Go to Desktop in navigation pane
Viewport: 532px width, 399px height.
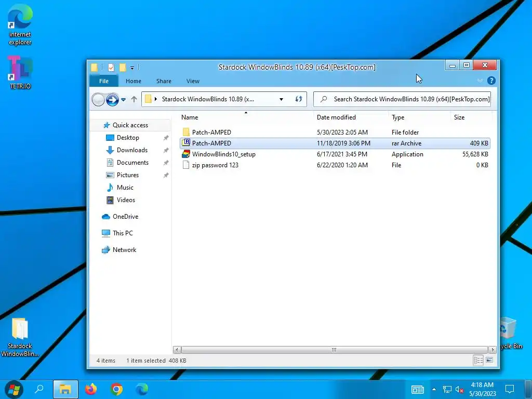(x=128, y=138)
